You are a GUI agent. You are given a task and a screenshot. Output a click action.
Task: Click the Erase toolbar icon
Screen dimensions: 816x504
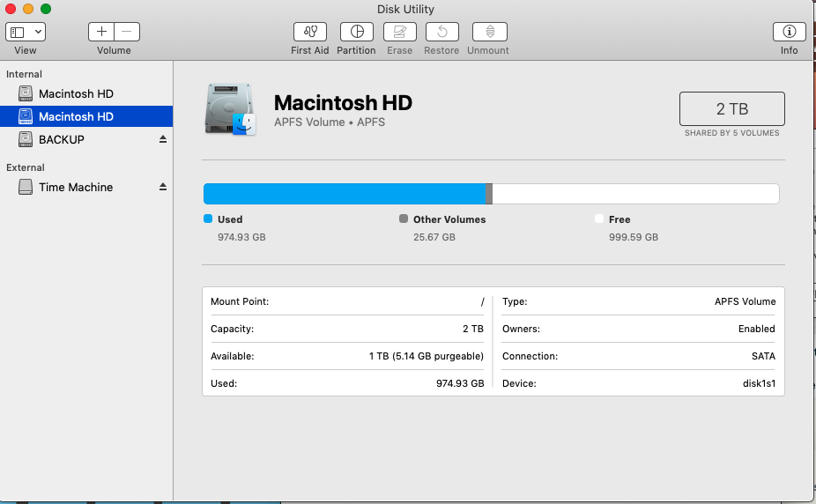400,32
